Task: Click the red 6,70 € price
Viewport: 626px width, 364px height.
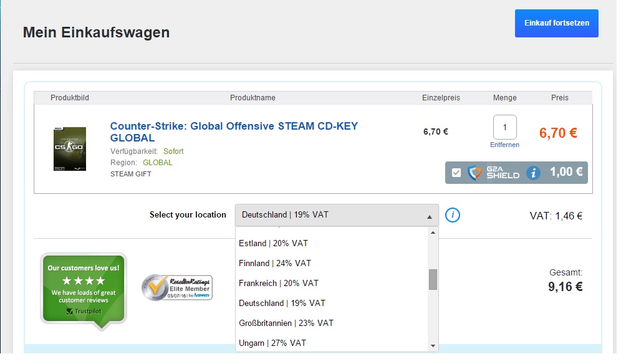Action: click(x=558, y=133)
